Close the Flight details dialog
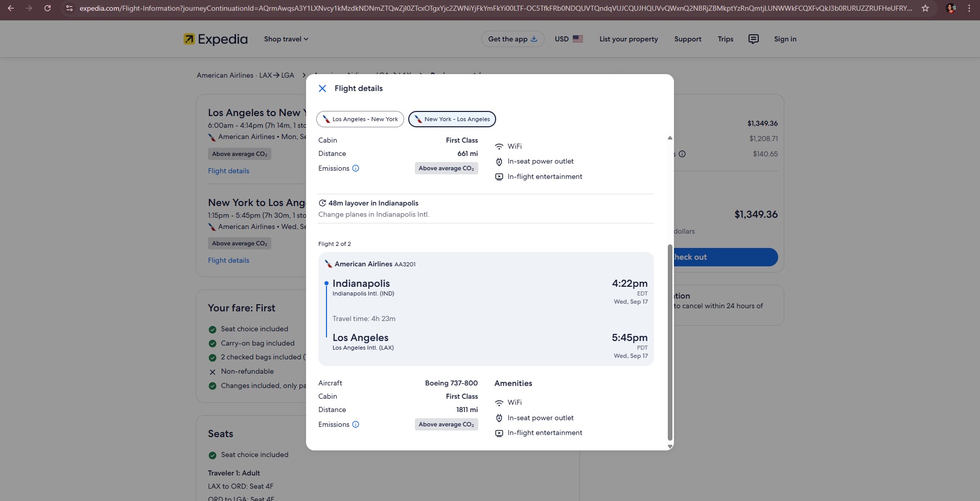Screen dimensions: 980x501 pyautogui.click(x=322, y=88)
